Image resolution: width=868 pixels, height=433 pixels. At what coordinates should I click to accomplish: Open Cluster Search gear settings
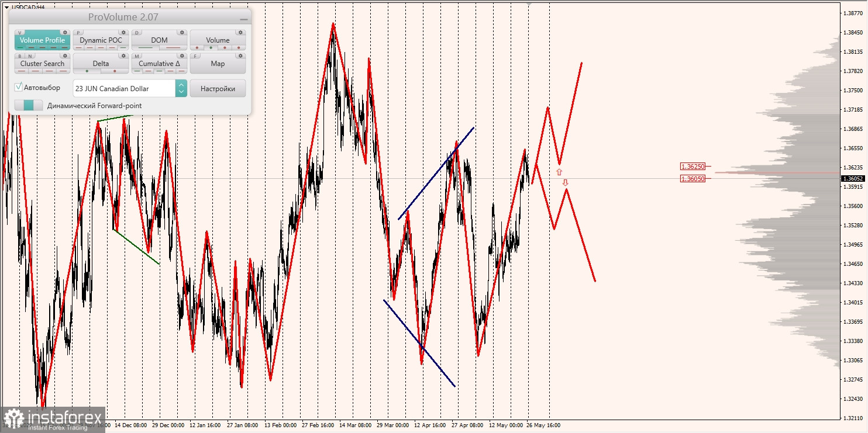click(x=65, y=56)
